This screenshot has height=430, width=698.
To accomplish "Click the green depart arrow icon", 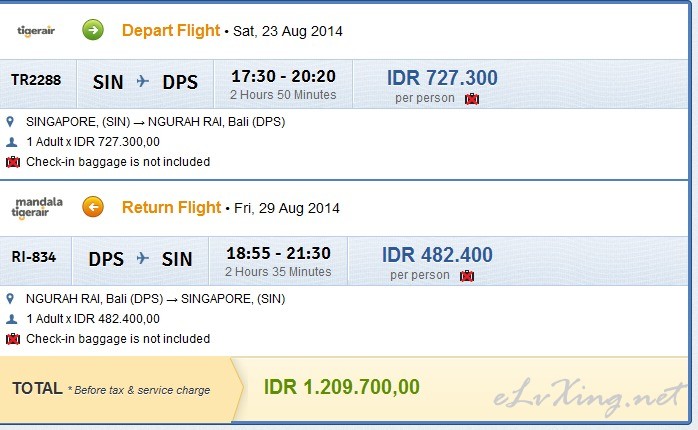I will (93, 30).
